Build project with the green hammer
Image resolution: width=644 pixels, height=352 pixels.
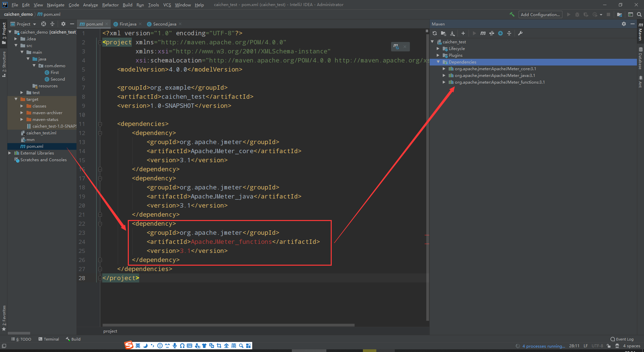coord(512,14)
